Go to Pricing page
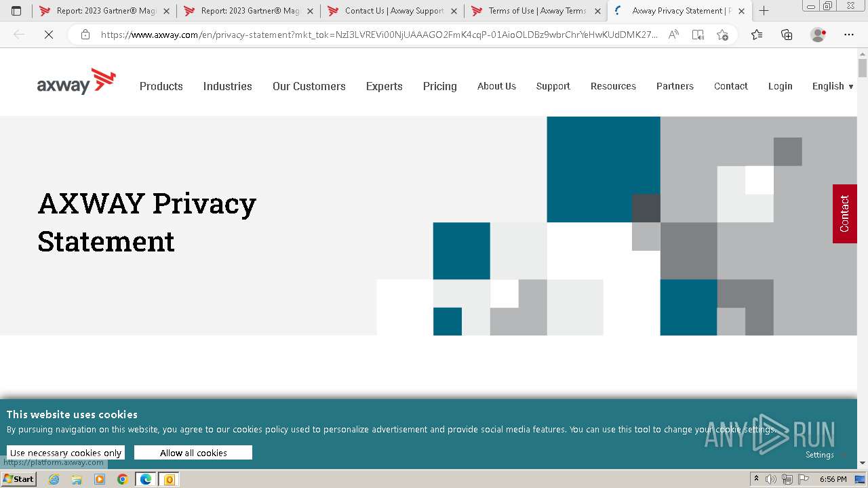The image size is (868, 488). (x=440, y=86)
